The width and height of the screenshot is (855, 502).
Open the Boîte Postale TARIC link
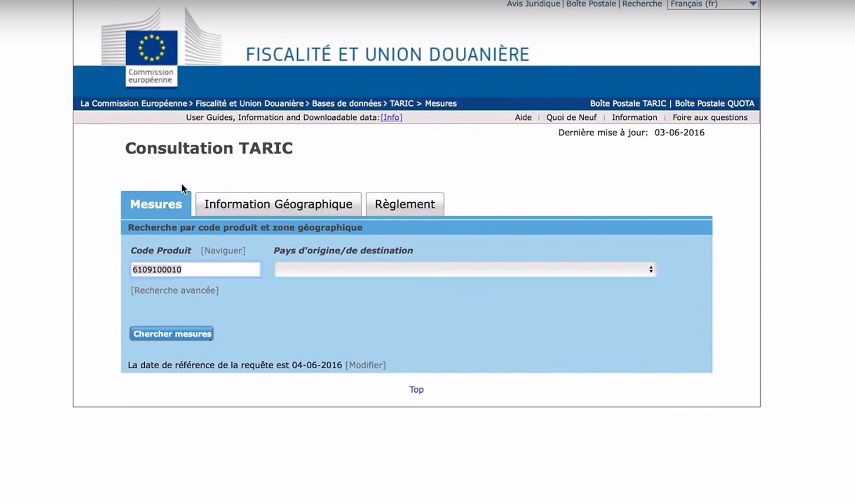(627, 104)
